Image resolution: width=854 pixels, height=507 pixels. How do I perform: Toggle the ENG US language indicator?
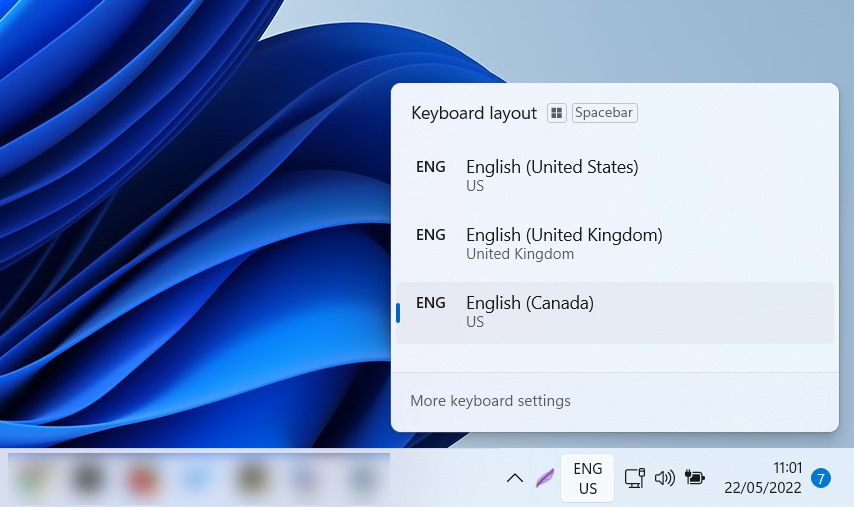click(x=588, y=478)
